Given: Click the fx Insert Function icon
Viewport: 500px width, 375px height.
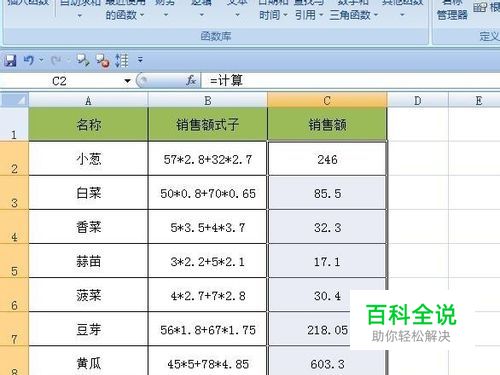Looking at the screenshot, I should coord(191,81).
